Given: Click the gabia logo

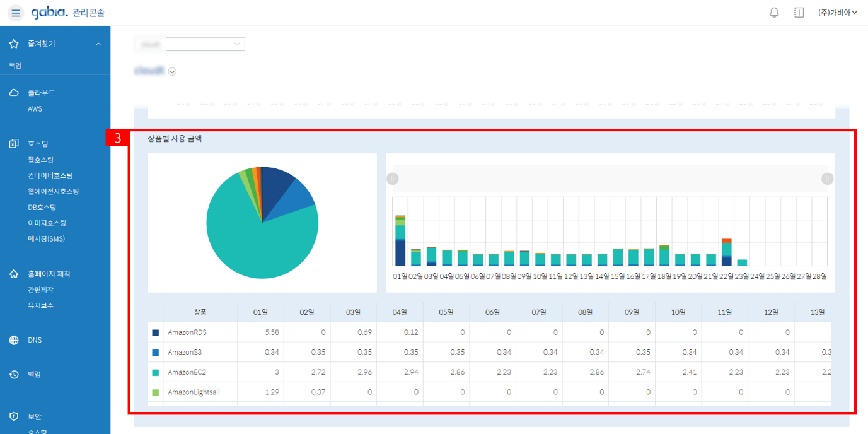Looking at the screenshot, I should coord(50,13).
